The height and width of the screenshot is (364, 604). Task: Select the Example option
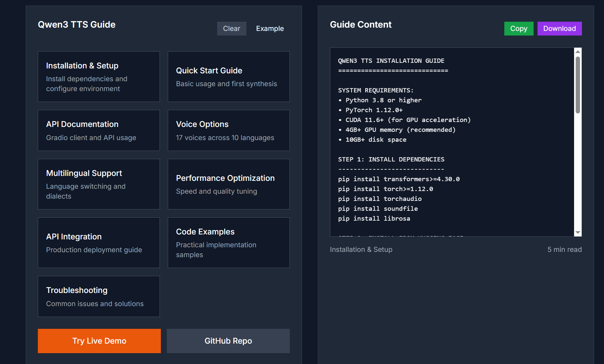(x=270, y=29)
